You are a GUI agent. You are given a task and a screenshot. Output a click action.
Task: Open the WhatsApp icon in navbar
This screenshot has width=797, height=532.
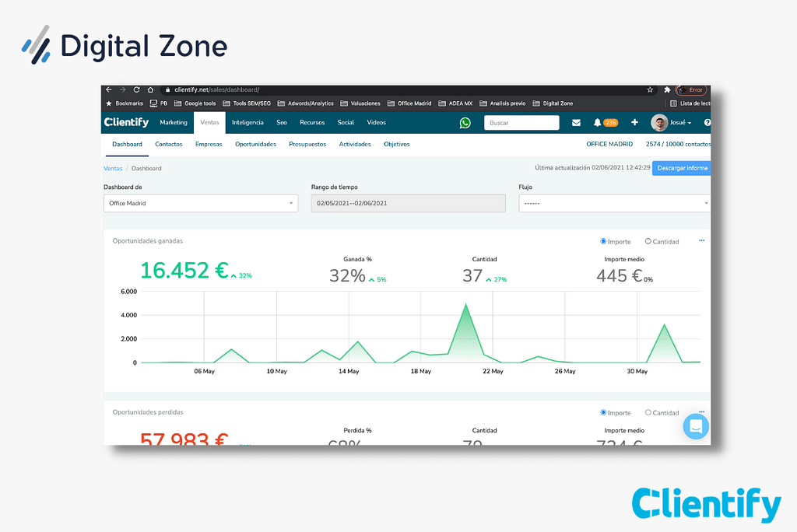click(x=465, y=123)
